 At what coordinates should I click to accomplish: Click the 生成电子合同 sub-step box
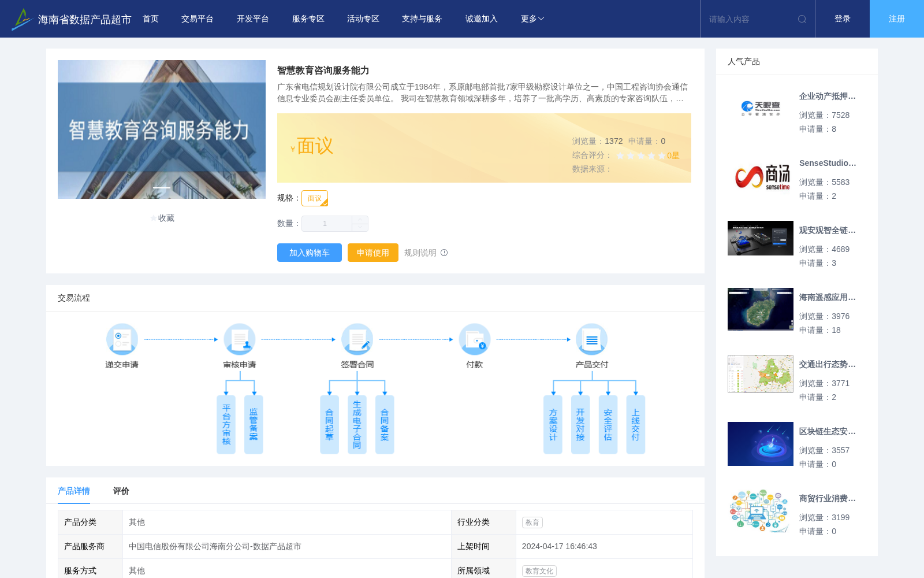[357, 425]
